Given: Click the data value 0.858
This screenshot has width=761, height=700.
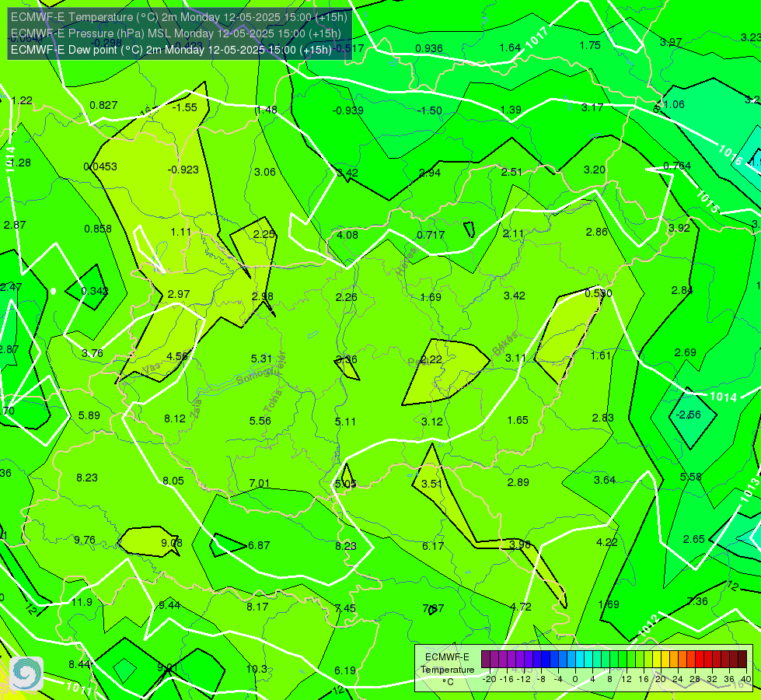Looking at the screenshot, I should point(98,229).
